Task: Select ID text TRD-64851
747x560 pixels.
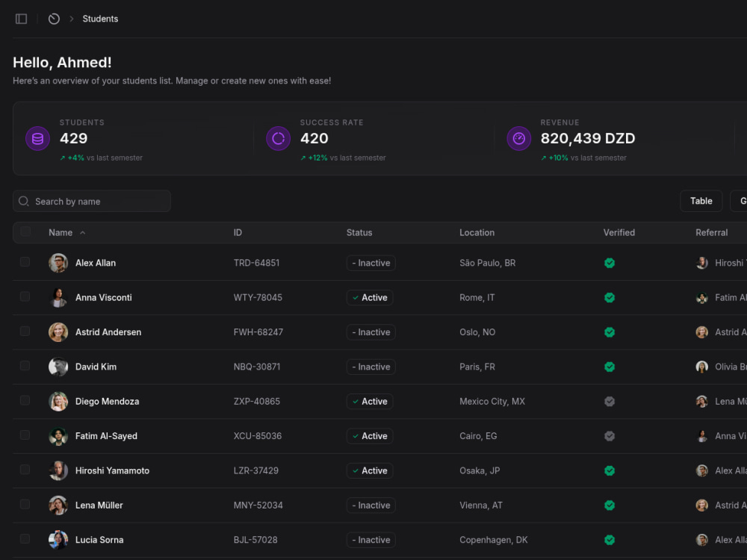Action: point(256,263)
